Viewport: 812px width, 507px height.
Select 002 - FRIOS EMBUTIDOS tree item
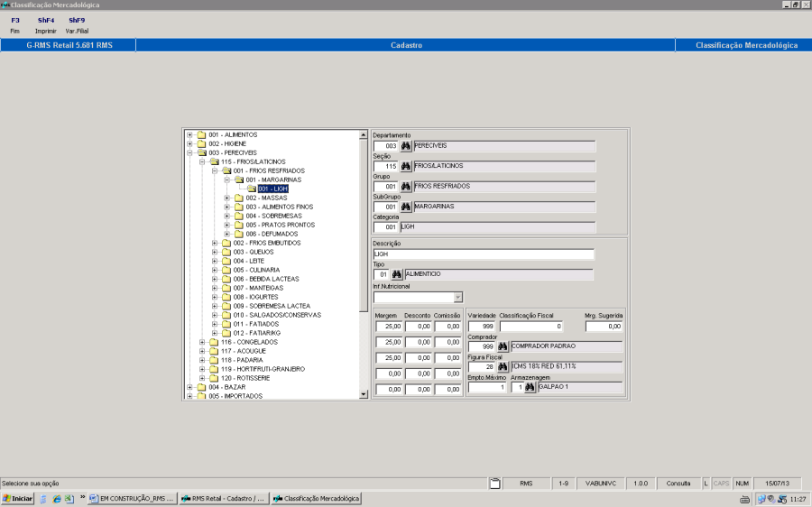coord(267,243)
